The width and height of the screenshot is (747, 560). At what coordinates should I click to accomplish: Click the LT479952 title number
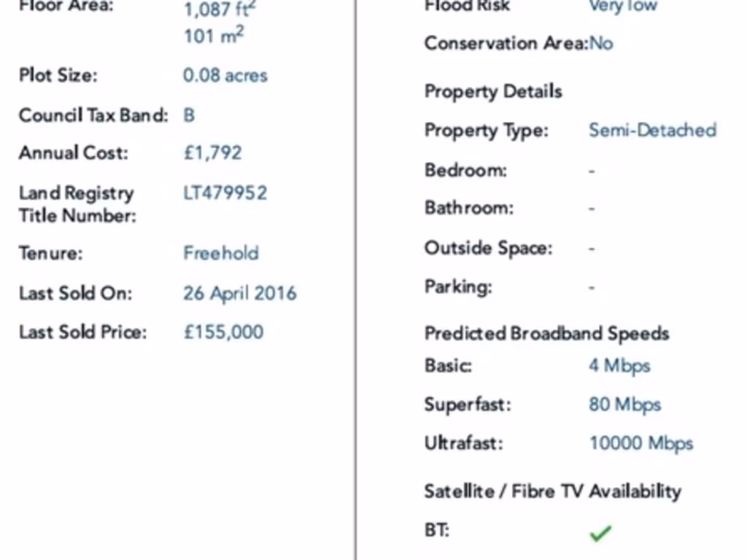point(225,193)
